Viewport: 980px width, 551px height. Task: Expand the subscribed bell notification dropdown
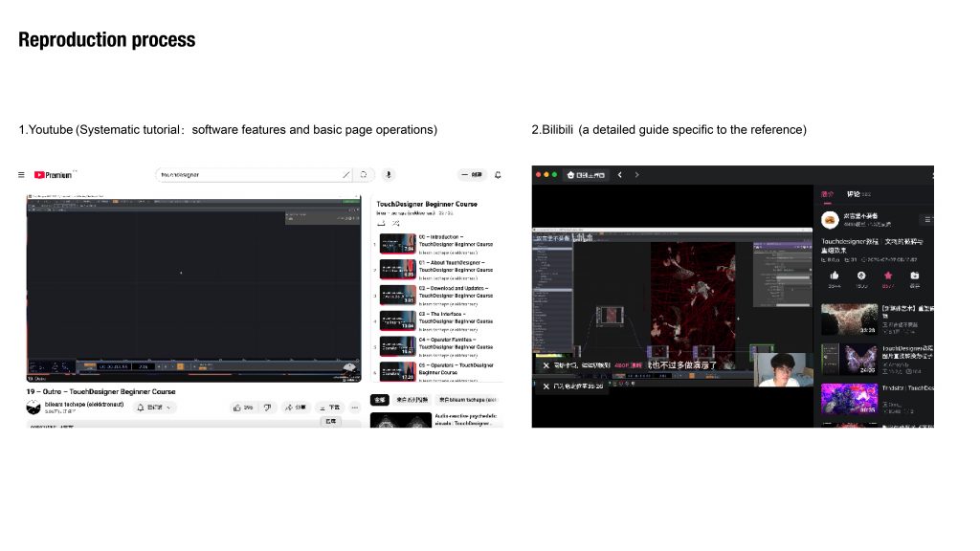pyautogui.click(x=154, y=408)
